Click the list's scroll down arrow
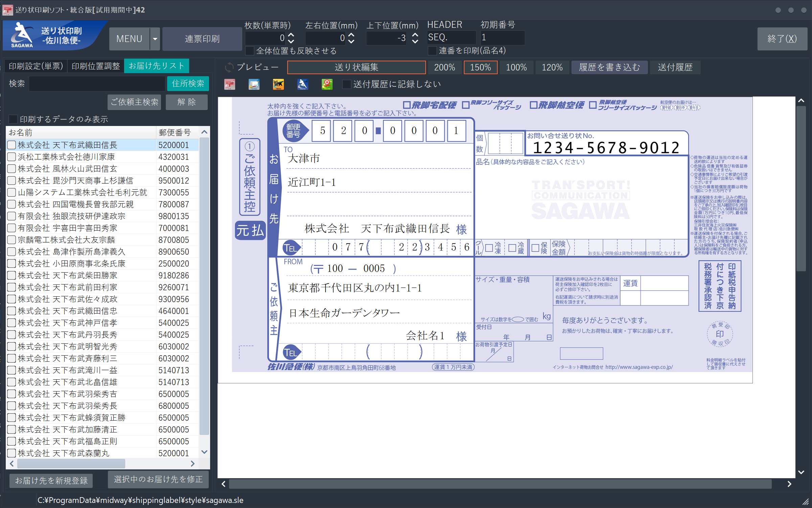The width and height of the screenshot is (812, 508). coord(204,452)
